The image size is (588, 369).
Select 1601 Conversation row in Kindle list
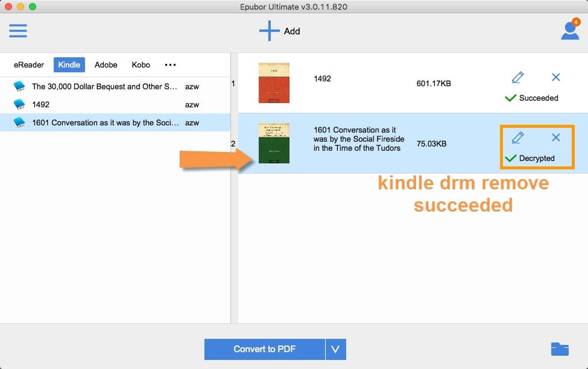pyautogui.click(x=115, y=122)
